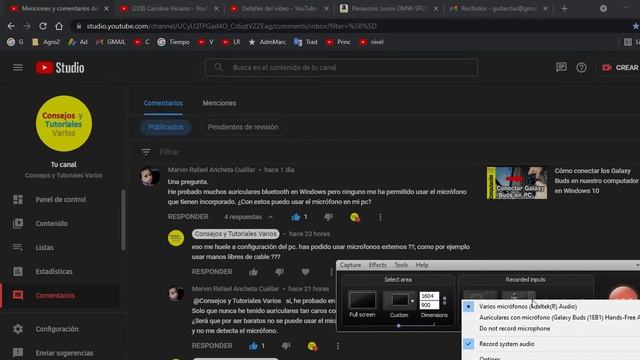Dislike Marvin's first comment
The width and height of the screenshot is (640, 360).
tap(328, 217)
